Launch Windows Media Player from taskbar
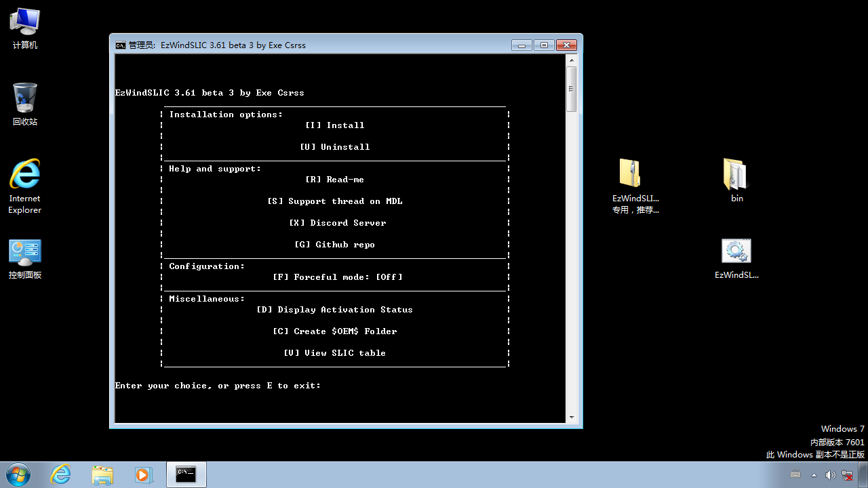Screen dimensions: 868x488 (x=143, y=474)
